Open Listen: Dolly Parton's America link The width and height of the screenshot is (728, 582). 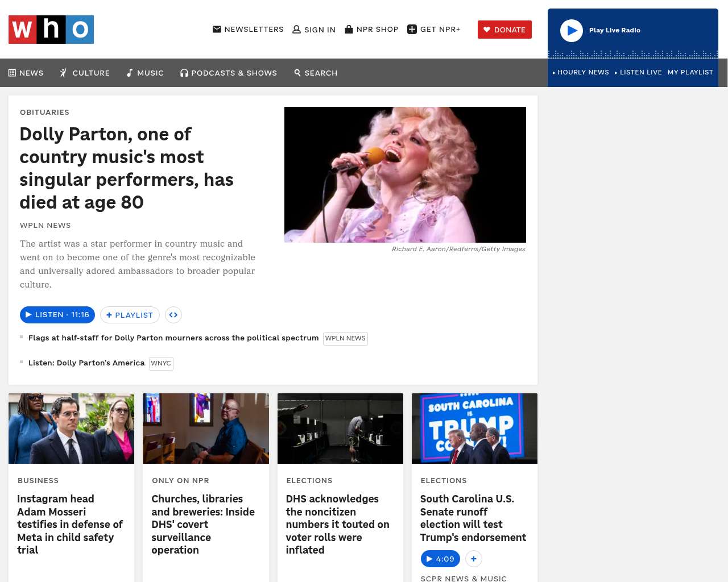(x=86, y=363)
